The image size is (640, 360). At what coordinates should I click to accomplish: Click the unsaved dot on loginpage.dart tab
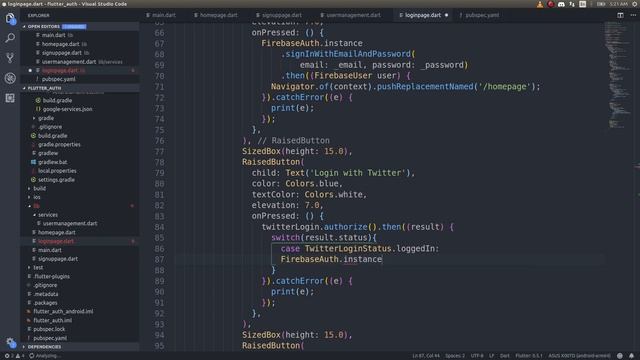tap(446, 15)
